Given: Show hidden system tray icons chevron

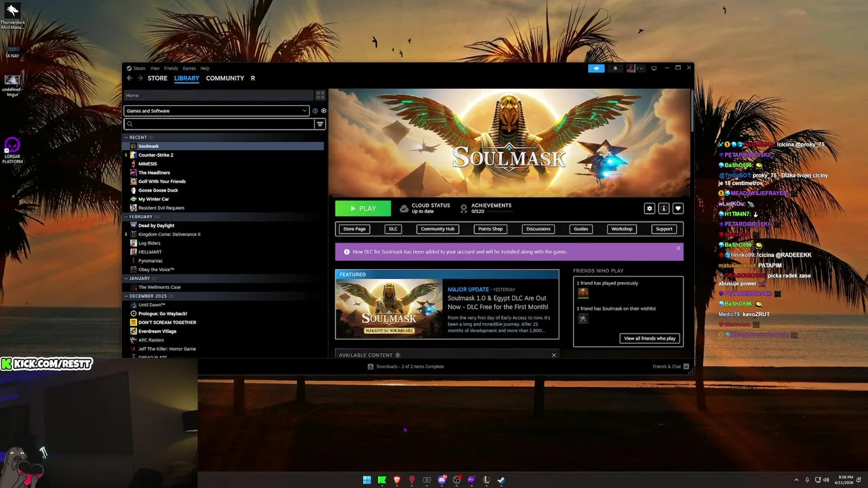Looking at the screenshot, I should pos(797,480).
